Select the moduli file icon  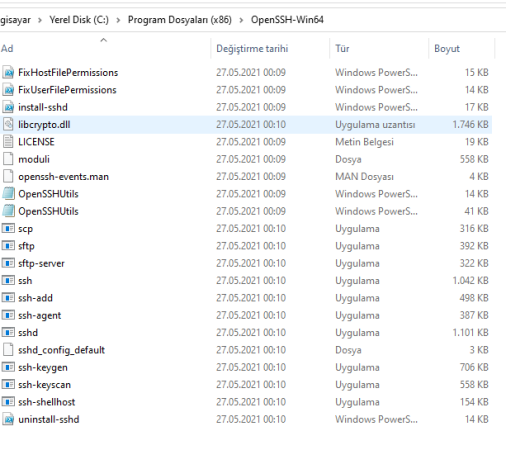(x=8, y=159)
